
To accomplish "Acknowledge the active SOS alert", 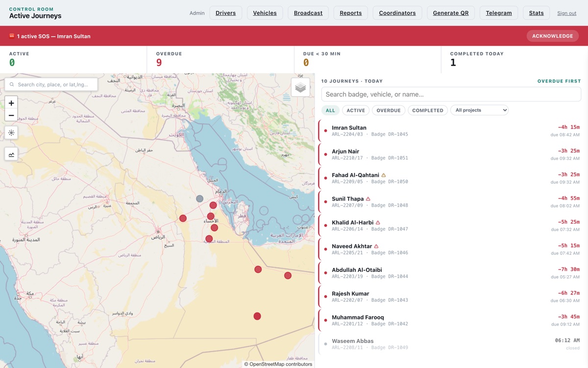I will (x=552, y=36).
